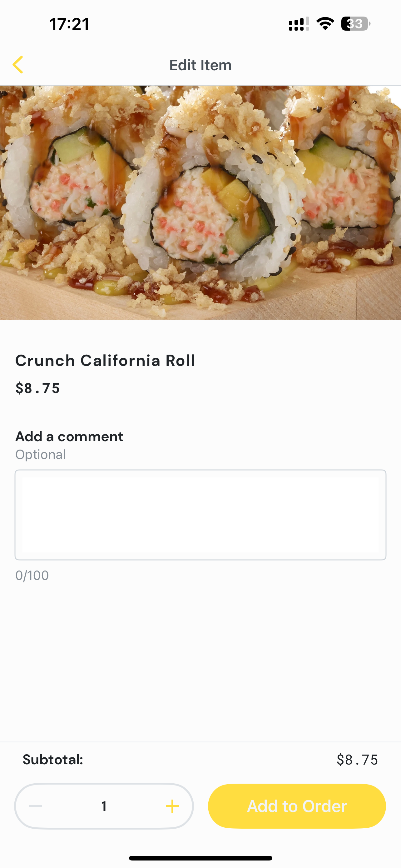The image size is (401, 868).
Task: Focus the Add a comment text box
Action: pos(200,515)
